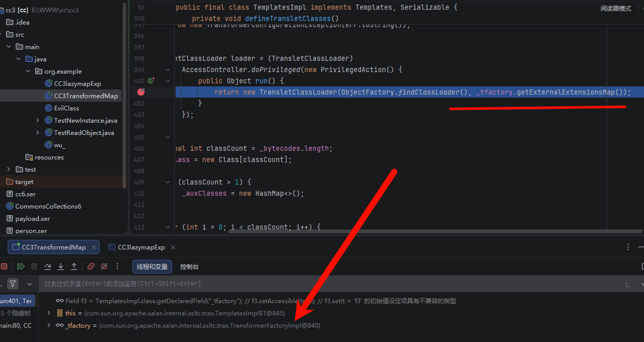The image size is (644, 342).
Task: Open debug toolbar more options menu
Action: pos(117,266)
